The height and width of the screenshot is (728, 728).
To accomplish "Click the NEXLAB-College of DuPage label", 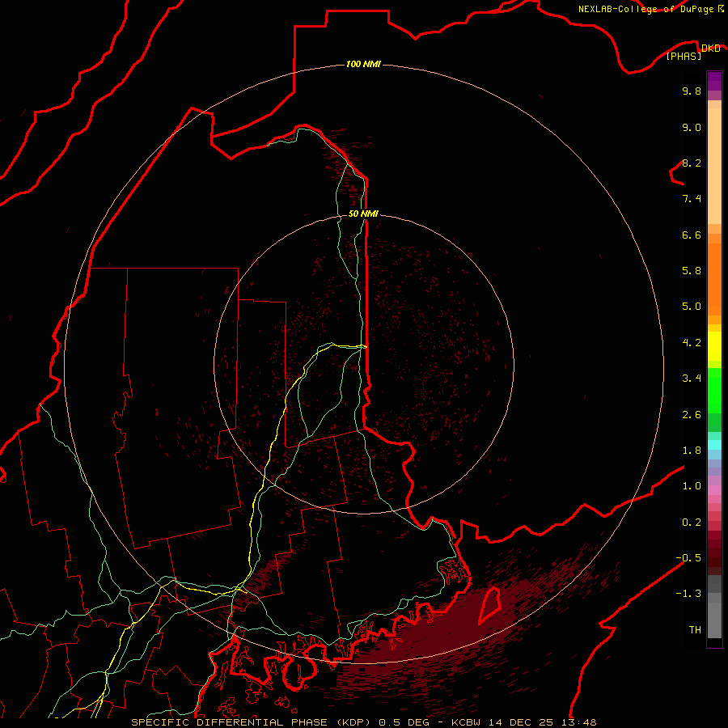I will tap(645, 9).
